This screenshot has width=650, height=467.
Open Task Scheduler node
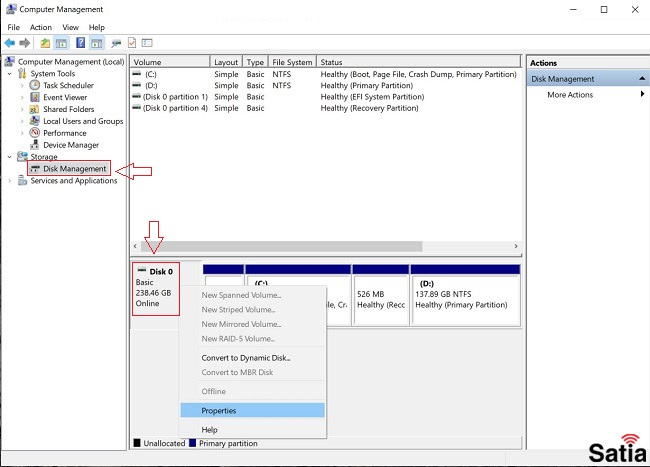coord(68,85)
